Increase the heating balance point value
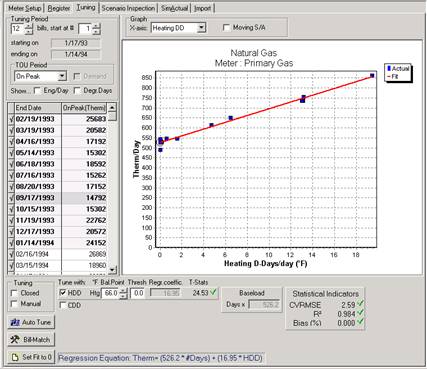Screen dimensions: 427x369 coord(123,291)
